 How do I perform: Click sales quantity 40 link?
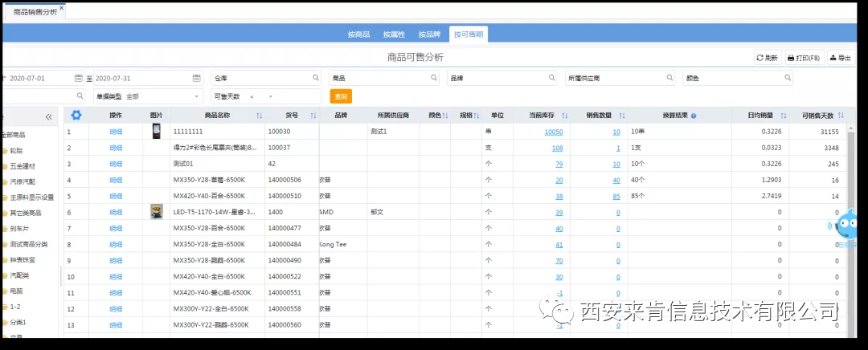tap(616, 181)
